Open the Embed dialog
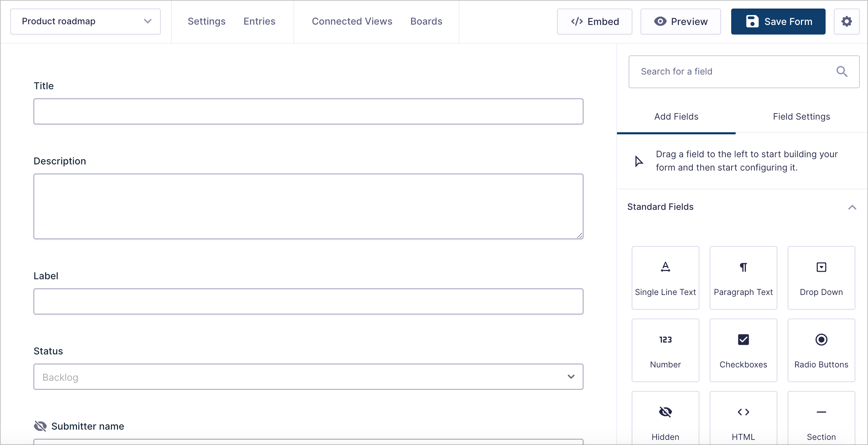The image size is (868, 445). [x=594, y=21]
